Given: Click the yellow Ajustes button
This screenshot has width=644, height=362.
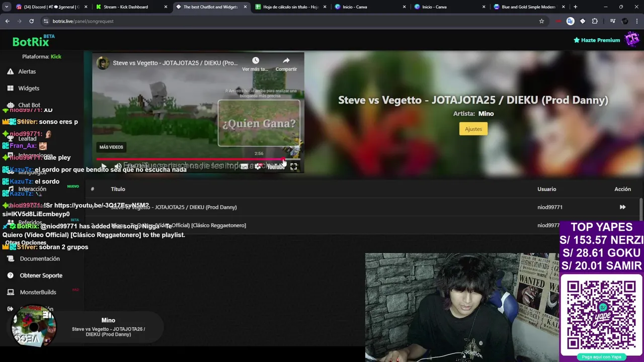Looking at the screenshot, I should click(473, 129).
